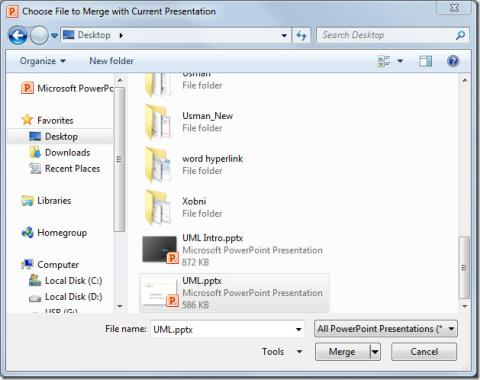Click the Recent Places icon
The image size is (480, 380).
35,168
